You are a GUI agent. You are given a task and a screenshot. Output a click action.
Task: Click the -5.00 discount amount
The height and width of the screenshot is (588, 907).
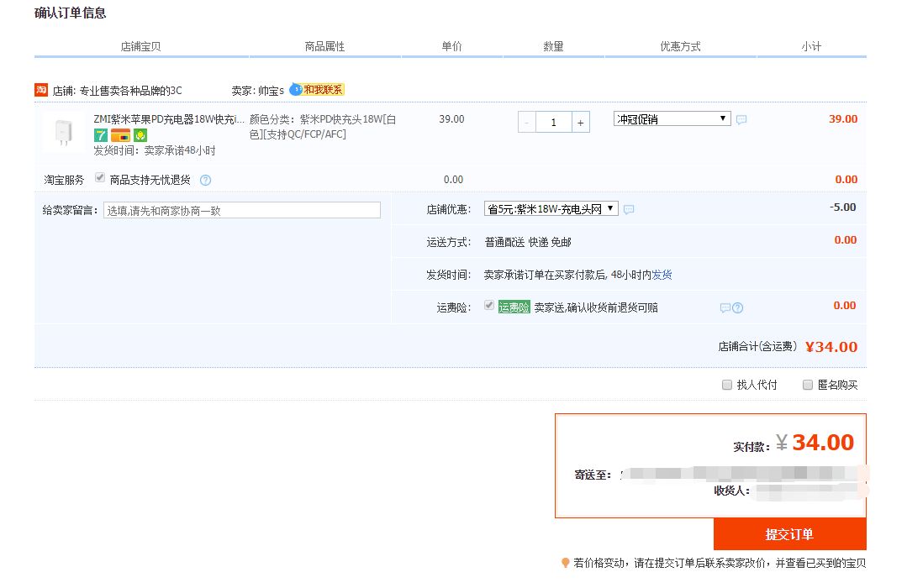point(842,207)
